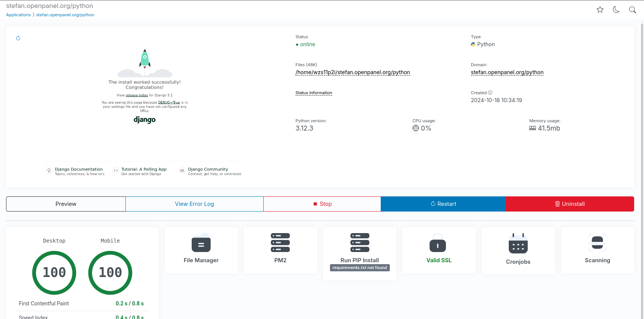Image resolution: width=644 pixels, height=319 pixels.
Task: Click the Desktop heading label
Action: (54, 241)
